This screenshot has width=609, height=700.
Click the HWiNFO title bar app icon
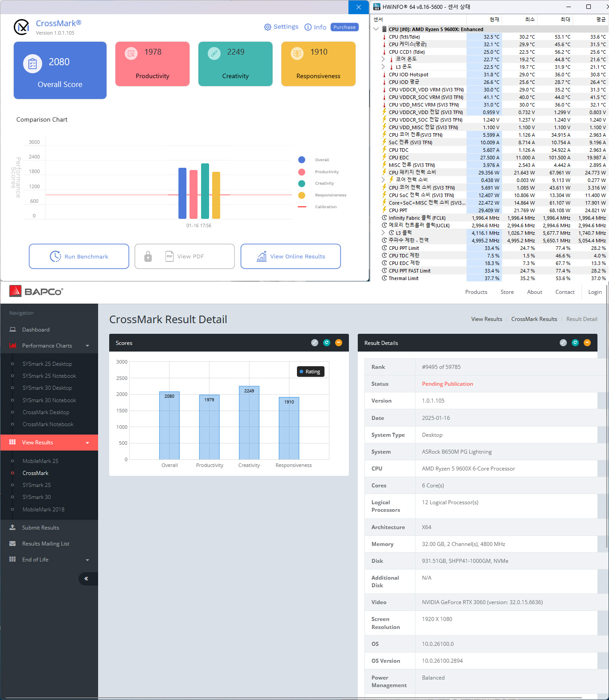[x=377, y=7]
